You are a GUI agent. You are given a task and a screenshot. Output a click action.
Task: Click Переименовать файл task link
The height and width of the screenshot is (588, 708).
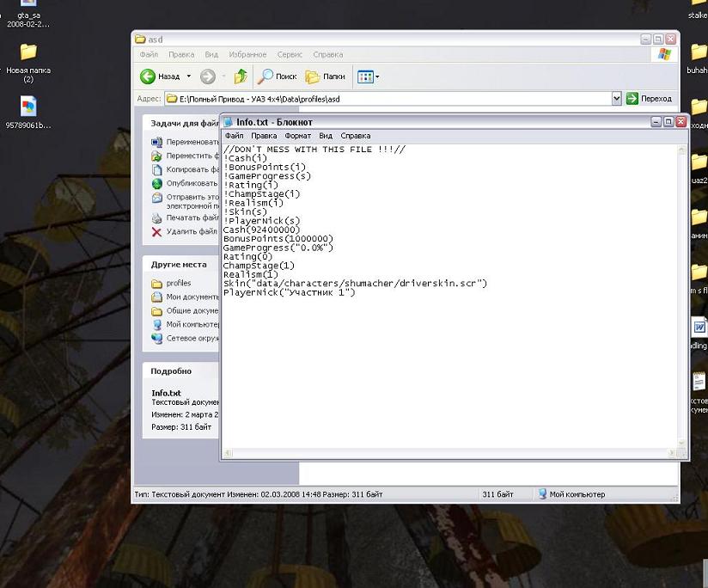coord(192,142)
